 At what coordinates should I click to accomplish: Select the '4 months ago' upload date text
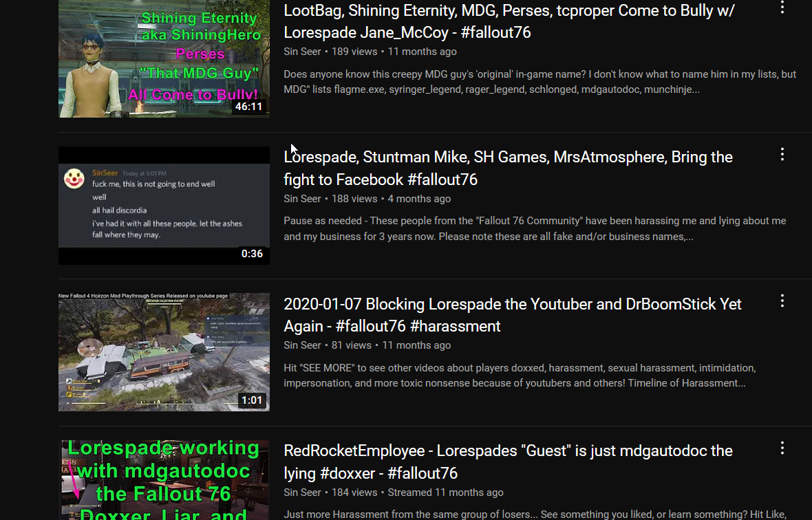coord(420,199)
